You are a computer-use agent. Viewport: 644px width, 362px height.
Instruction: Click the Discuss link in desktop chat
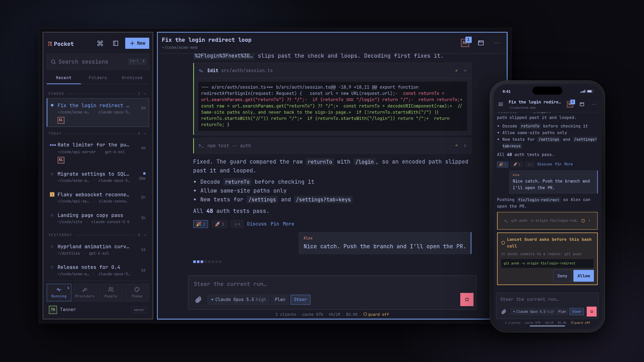(257, 224)
